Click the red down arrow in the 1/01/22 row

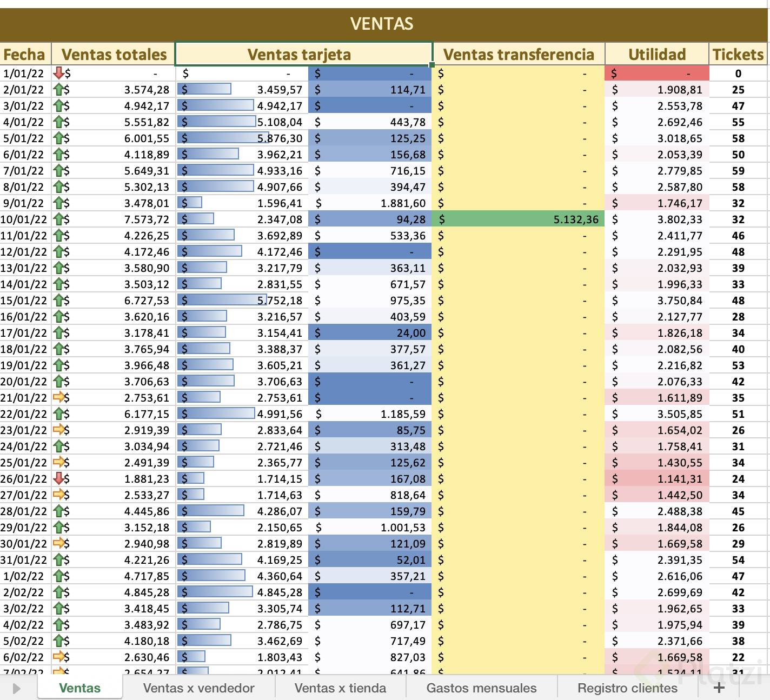[59, 73]
